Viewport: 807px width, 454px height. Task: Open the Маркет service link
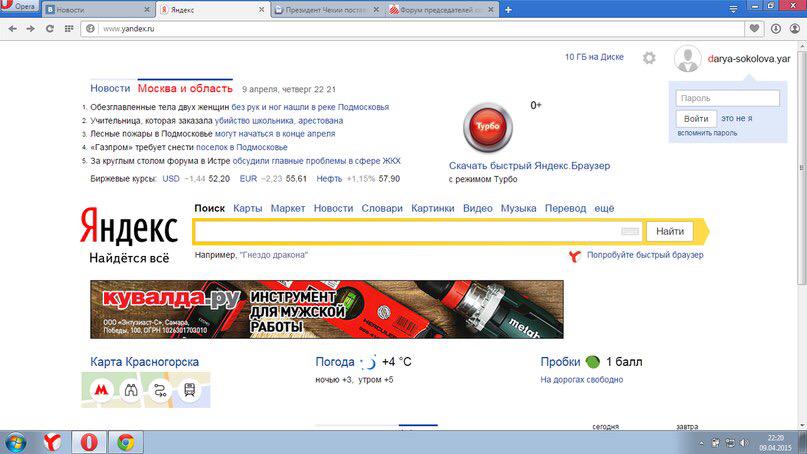tap(288, 208)
